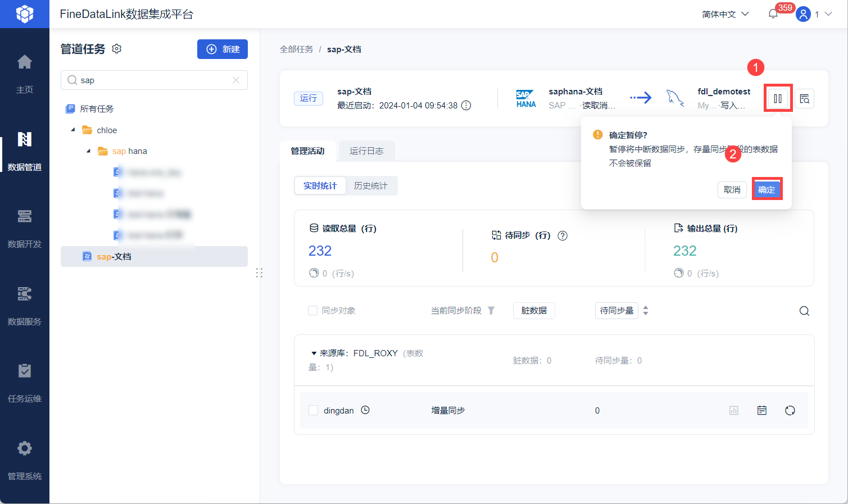Image resolution: width=848 pixels, height=504 pixels.
Task: Click the FineDataLink logo icon
Action: [25, 14]
